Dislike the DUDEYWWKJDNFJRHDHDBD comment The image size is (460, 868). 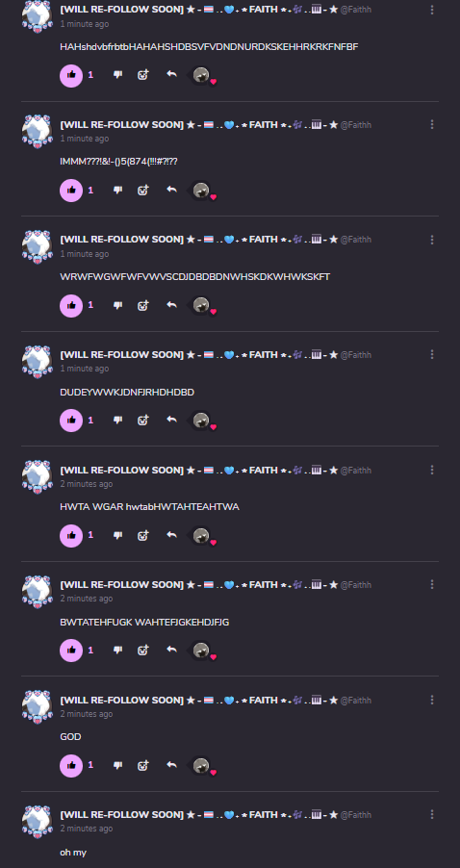[x=117, y=421]
